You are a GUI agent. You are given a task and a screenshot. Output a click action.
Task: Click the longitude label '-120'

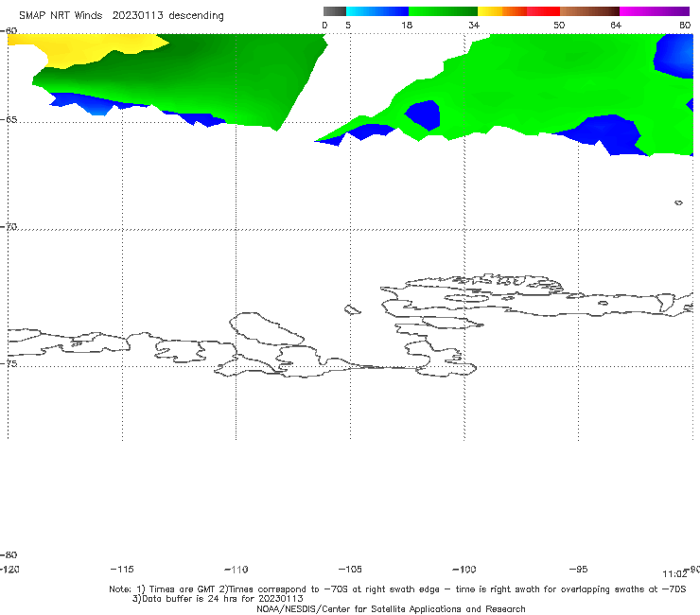9,570
